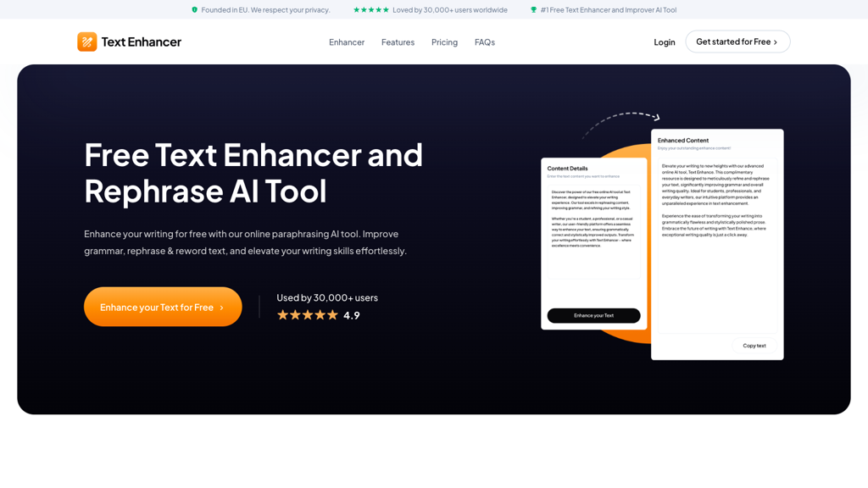
Task: Click the green shield privacy icon
Action: point(193,9)
